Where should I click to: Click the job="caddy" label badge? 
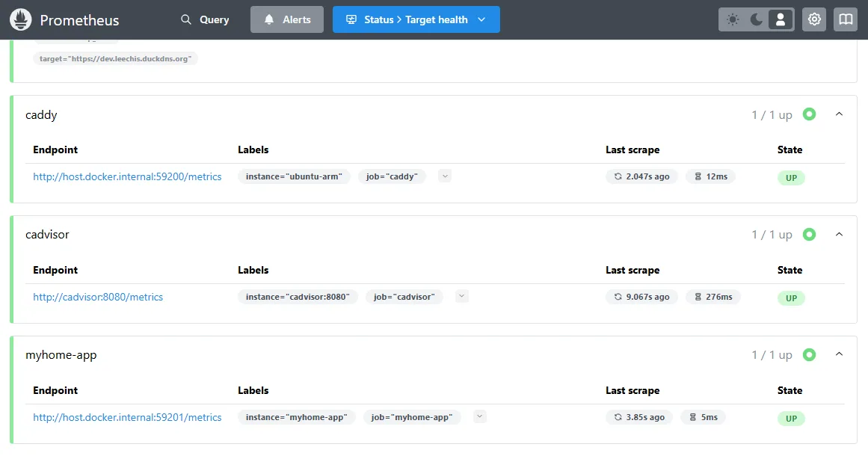coord(392,176)
